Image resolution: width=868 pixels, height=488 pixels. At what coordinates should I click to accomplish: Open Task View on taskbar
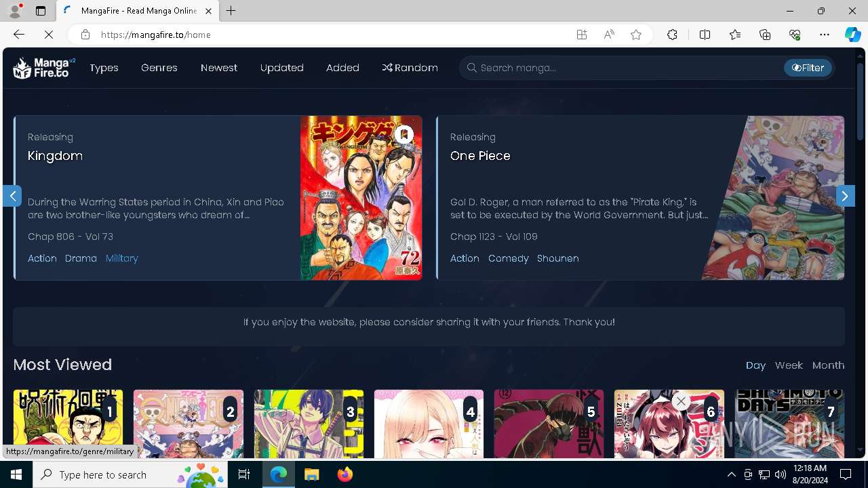click(x=244, y=474)
